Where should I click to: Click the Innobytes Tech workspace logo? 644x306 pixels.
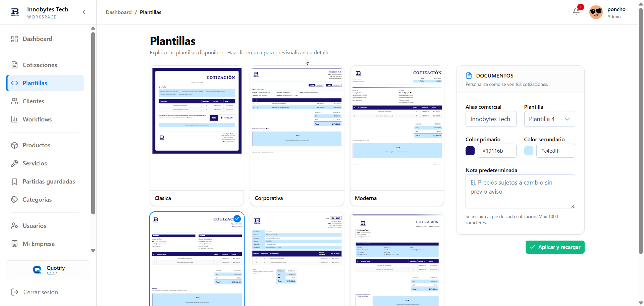click(15, 12)
